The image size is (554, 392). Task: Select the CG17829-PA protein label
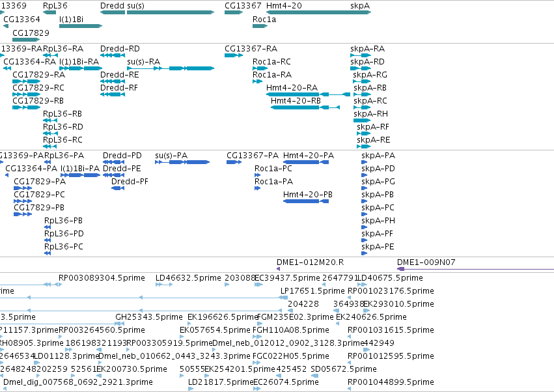click(x=40, y=182)
